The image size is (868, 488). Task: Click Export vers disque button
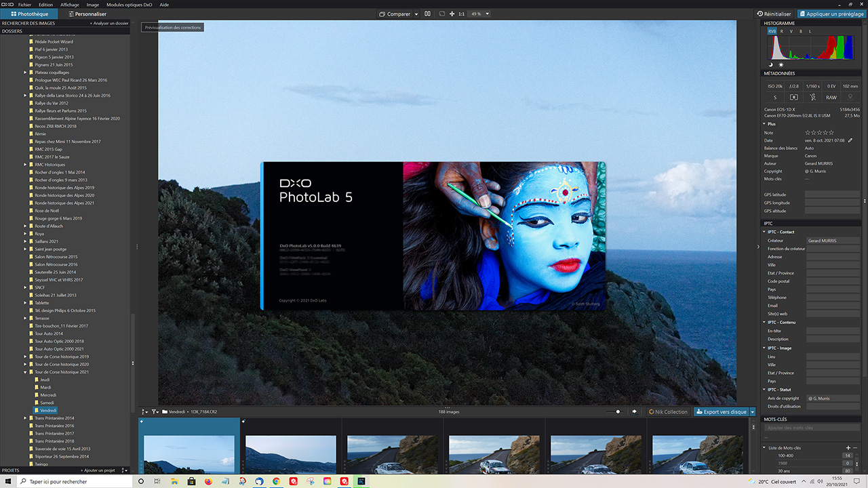coord(721,411)
